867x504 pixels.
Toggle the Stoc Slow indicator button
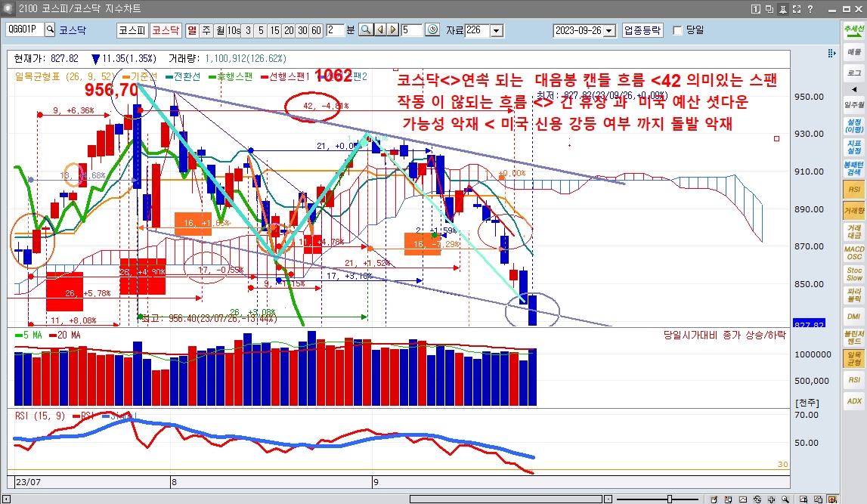pos(853,274)
